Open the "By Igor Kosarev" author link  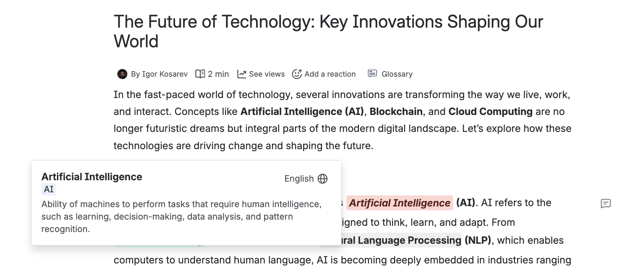[159, 74]
